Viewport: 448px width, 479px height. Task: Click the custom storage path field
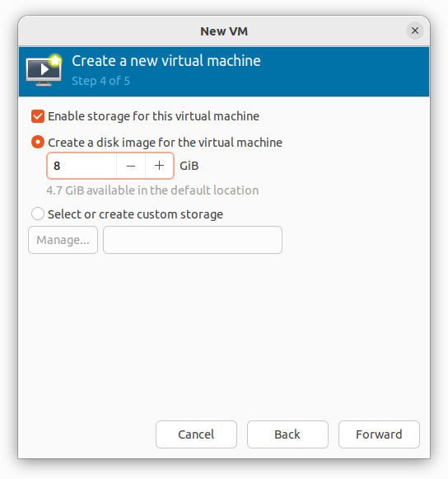193,240
